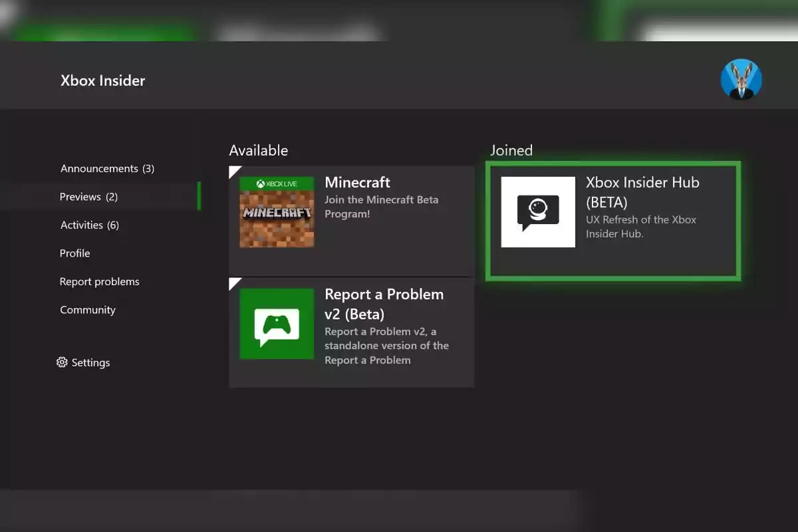Select the Minecraft game thumbnail
Image resolution: width=798 pixels, height=532 pixels.
[x=277, y=212]
